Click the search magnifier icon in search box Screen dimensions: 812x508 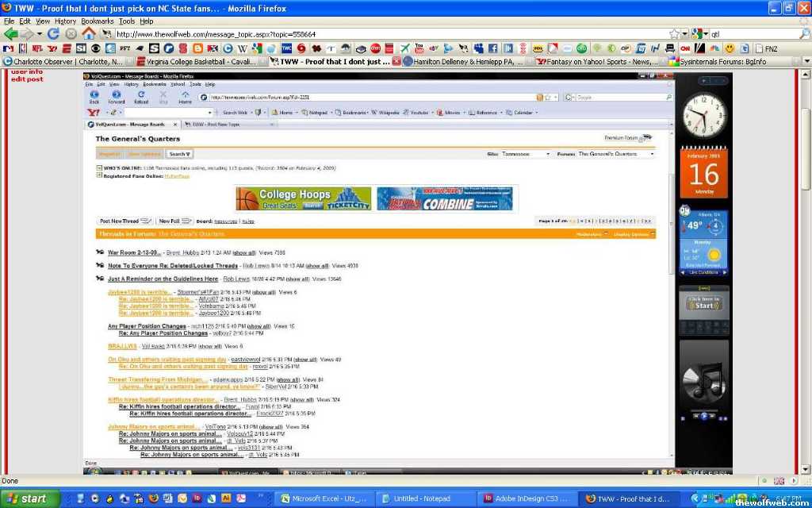point(804,34)
